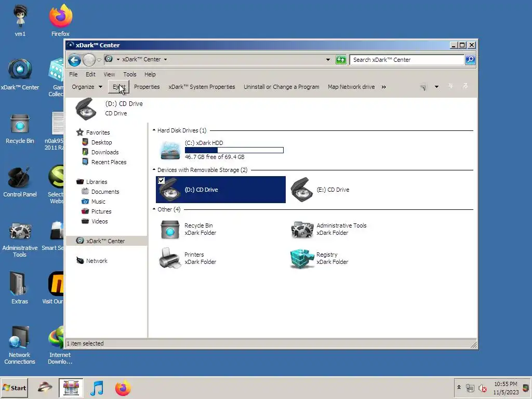This screenshot has height=399, width=532.
Task: Click the muted volume tray icon
Action: point(482,388)
